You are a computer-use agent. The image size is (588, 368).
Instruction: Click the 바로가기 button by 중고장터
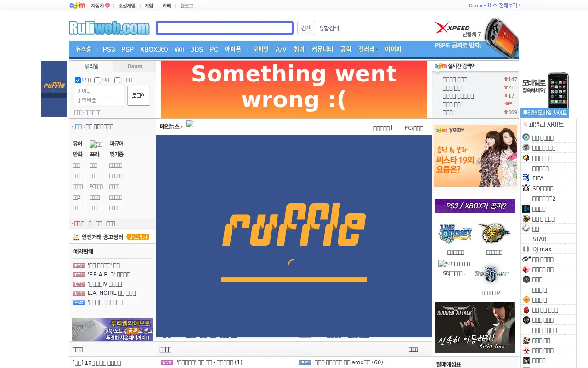click(x=138, y=237)
